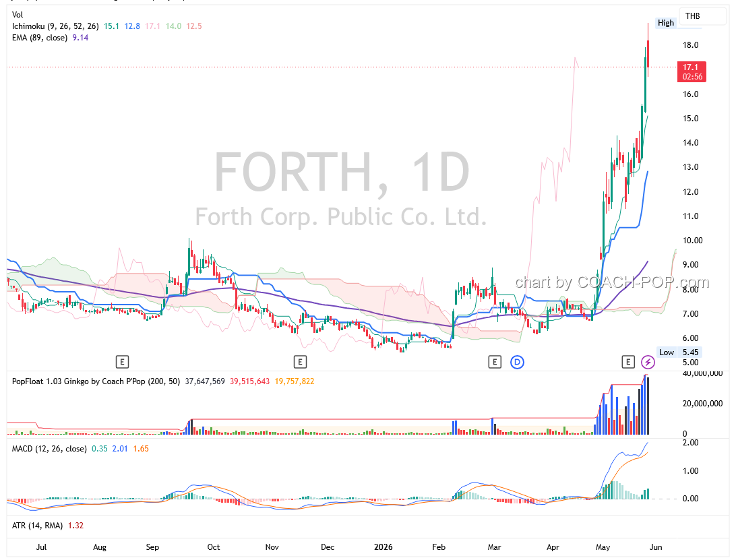Click the ATR value 1.32
The height and width of the screenshot is (560, 736).
(75, 525)
